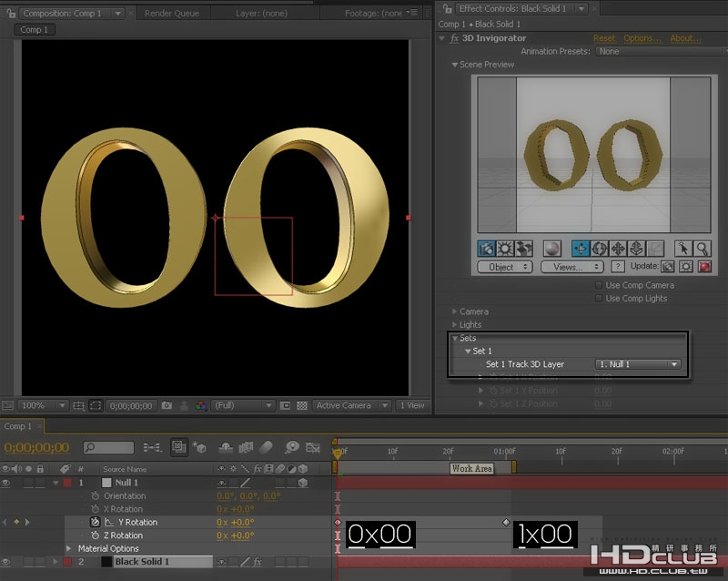This screenshot has height=581, width=728.
Task: Open the Comp 1 timeline tab
Action: [17, 426]
